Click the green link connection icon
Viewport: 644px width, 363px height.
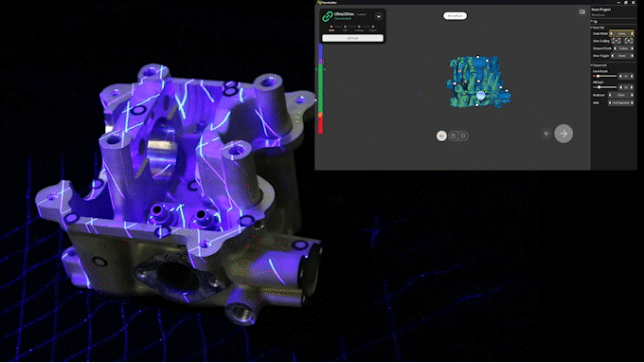tap(327, 16)
